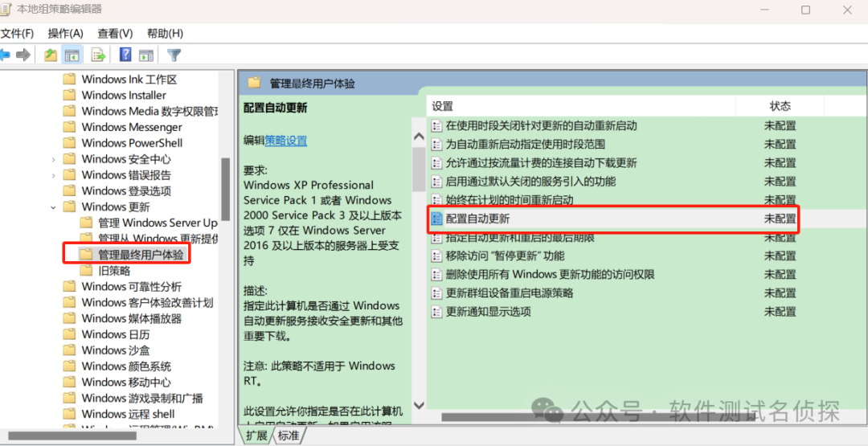Select Windows 客户体验改善计划 folder

point(138,303)
